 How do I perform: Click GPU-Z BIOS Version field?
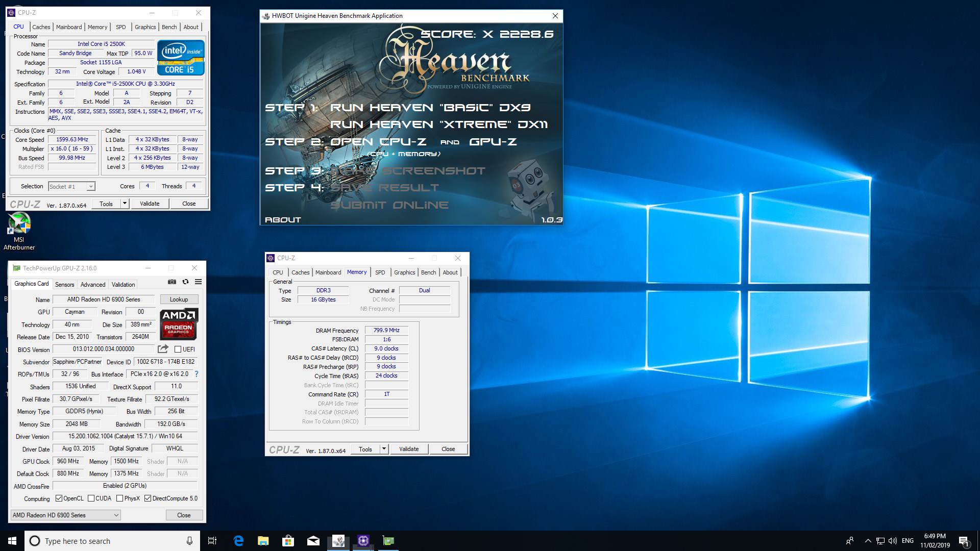point(104,349)
